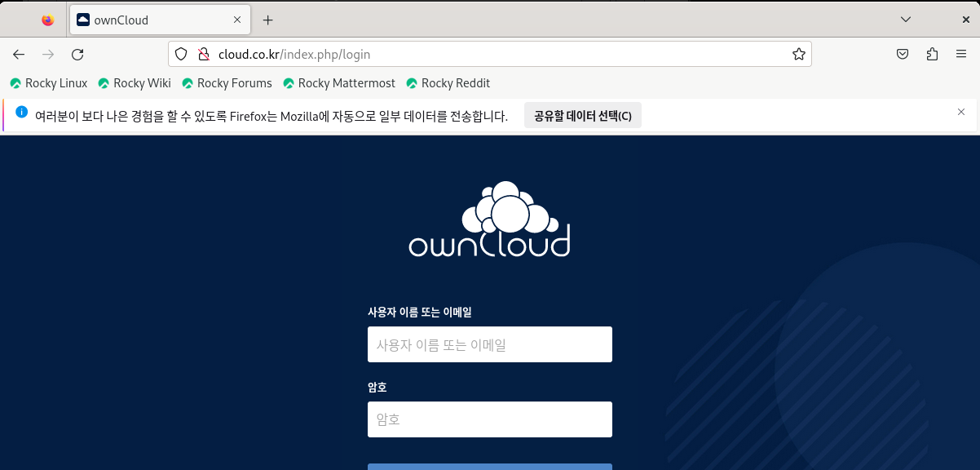The image size is (980, 470).
Task: Bookmark this page with star icon
Action: coord(799,55)
